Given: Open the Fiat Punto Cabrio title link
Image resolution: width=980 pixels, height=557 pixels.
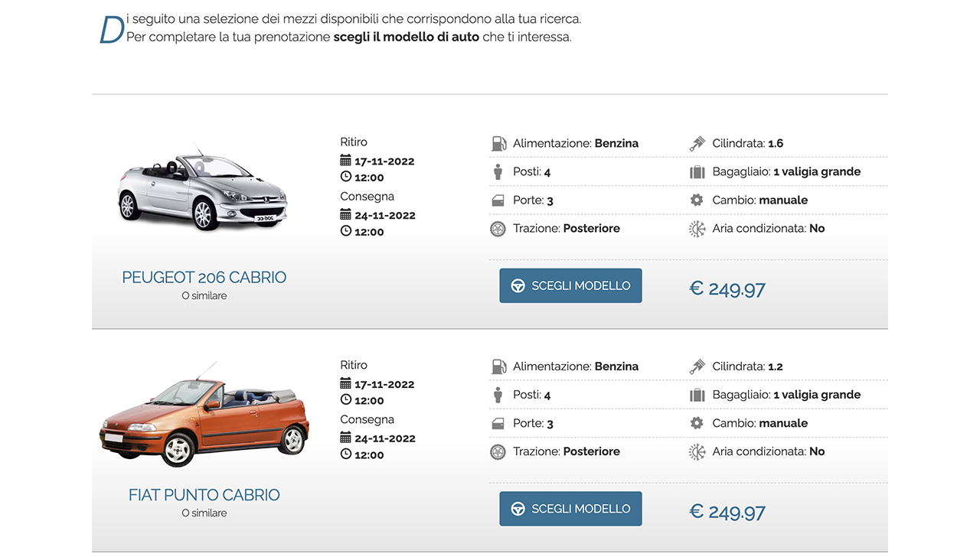Looking at the screenshot, I should click(x=204, y=495).
